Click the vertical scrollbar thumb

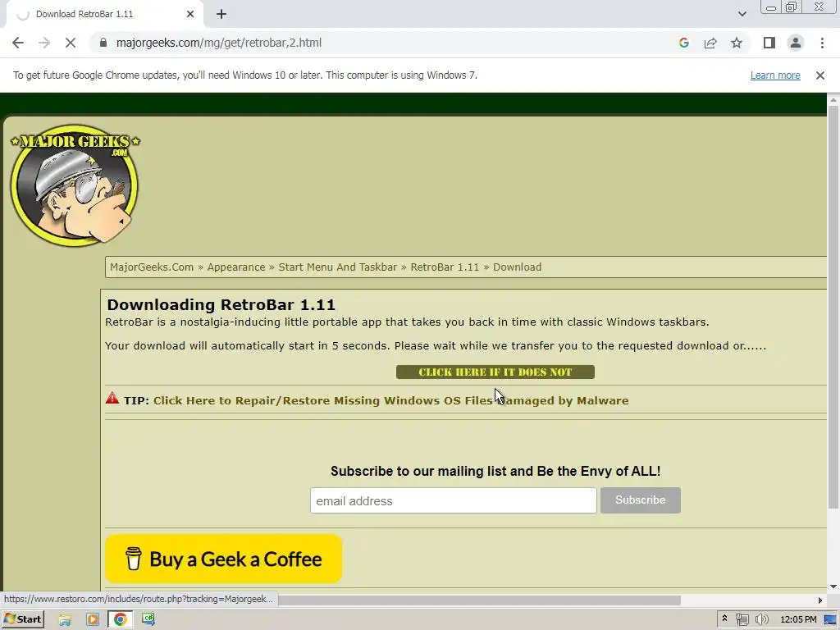click(833, 307)
